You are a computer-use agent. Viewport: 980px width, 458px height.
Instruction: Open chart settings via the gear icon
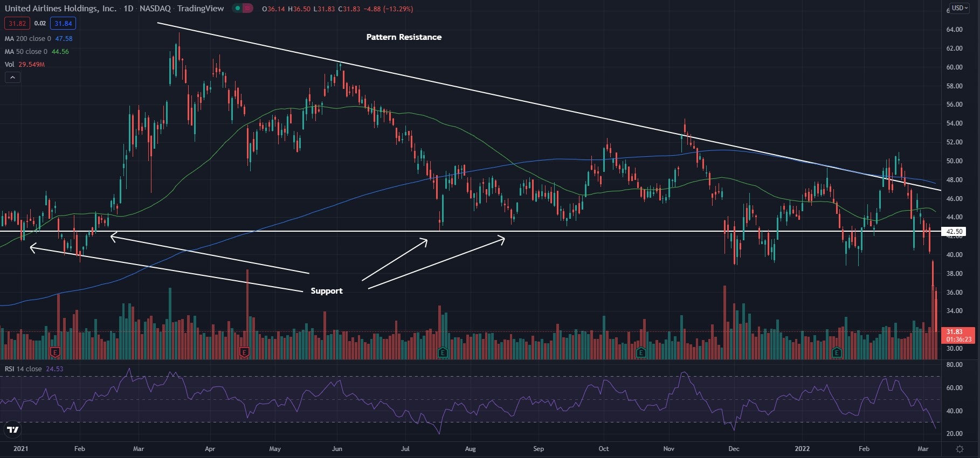[x=960, y=449]
